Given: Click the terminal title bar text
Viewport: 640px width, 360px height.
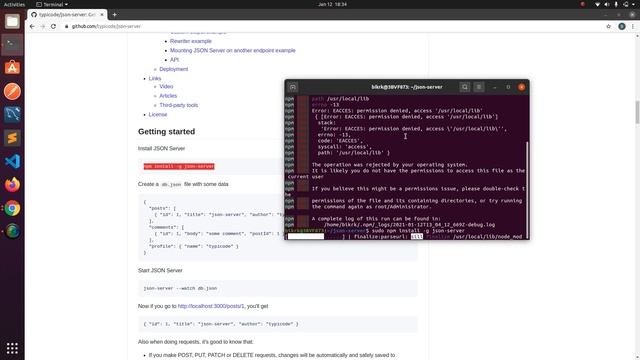Looking at the screenshot, I should pos(407,87).
